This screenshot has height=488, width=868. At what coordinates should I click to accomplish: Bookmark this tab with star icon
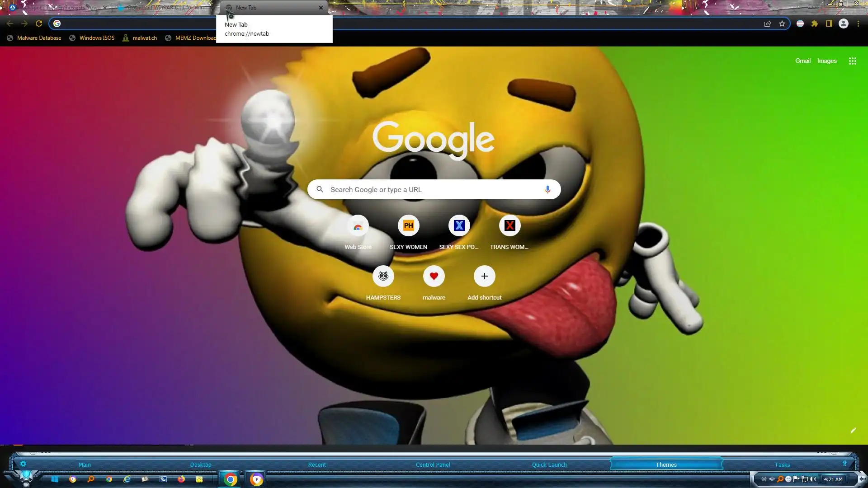[x=782, y=23]
